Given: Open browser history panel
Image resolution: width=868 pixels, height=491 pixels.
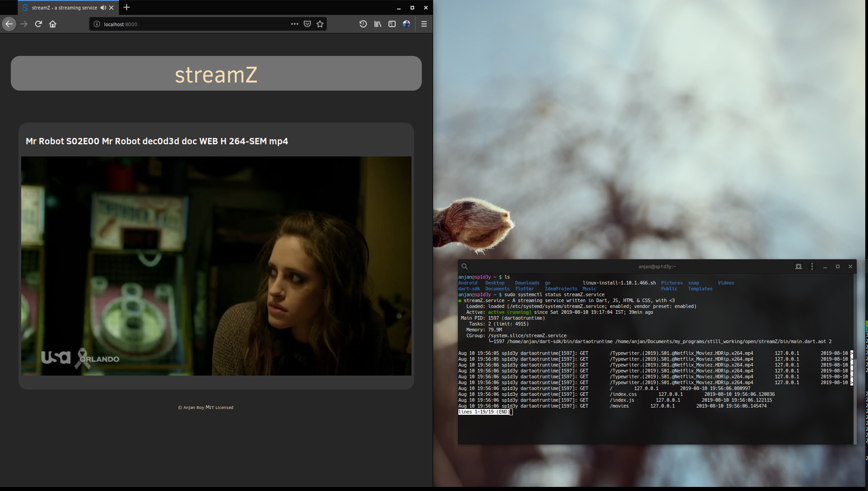Looking at the screenshot, I should pyautogui.click(x=363, y=24).
